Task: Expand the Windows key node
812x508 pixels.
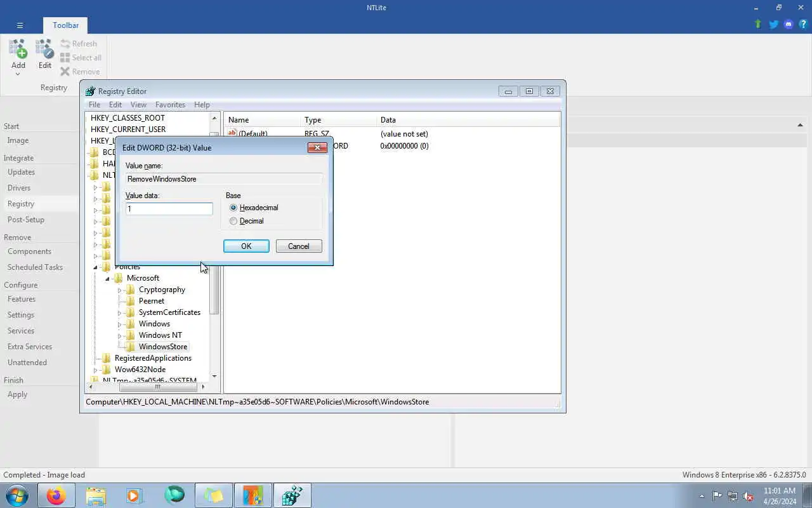Action: (119, 324)
